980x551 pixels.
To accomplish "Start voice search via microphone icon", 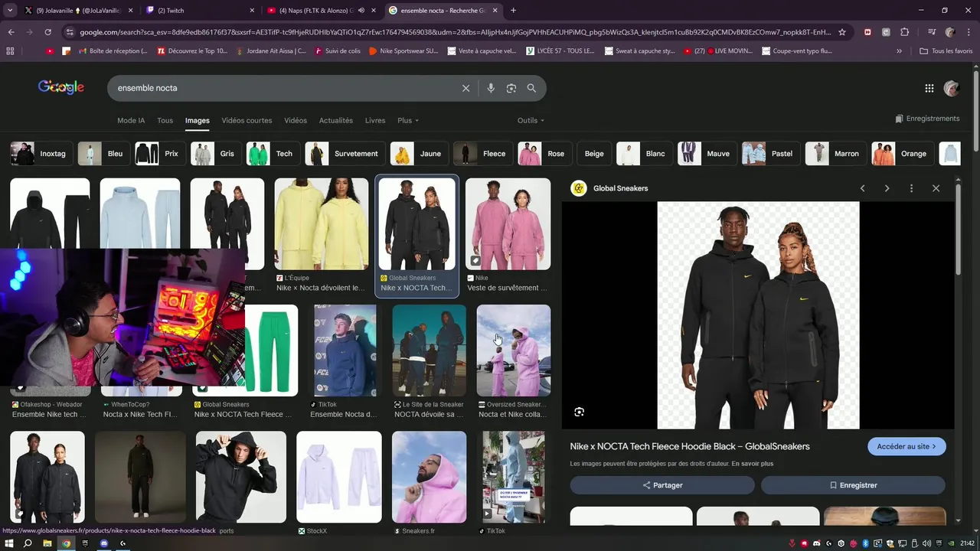I will click(491, 88).
